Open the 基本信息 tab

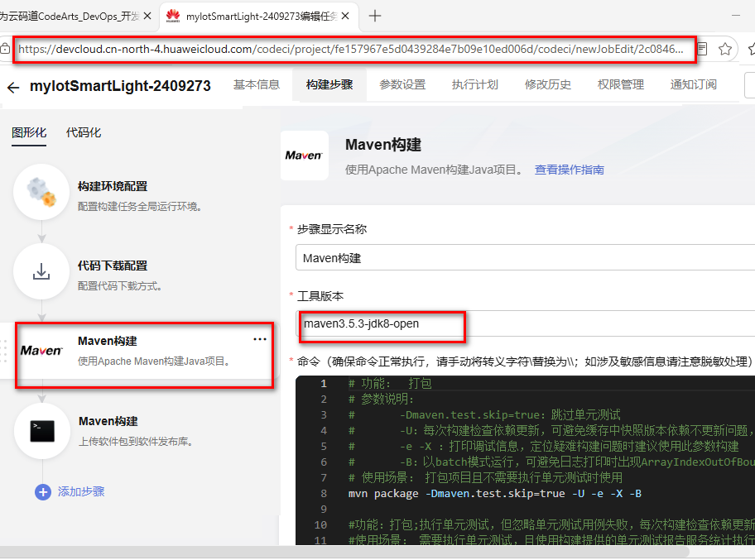tap(257, 84)
